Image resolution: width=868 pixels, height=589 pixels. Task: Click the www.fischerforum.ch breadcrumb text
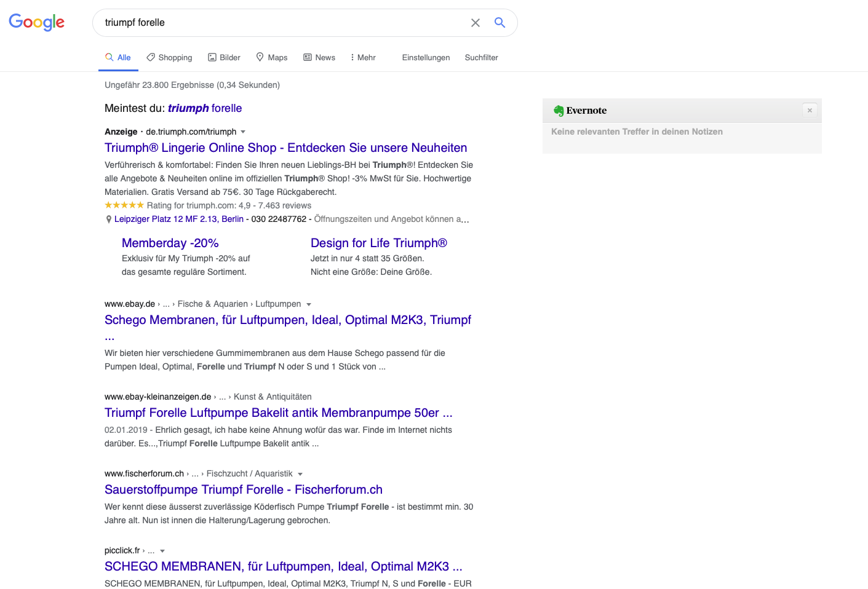tap(144, 473)
